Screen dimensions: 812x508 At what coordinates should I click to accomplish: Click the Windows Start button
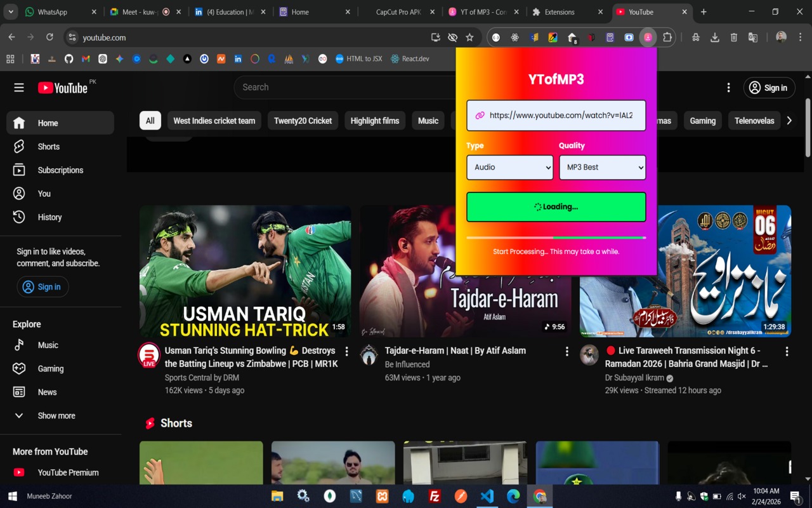click(x=12, y=496)
